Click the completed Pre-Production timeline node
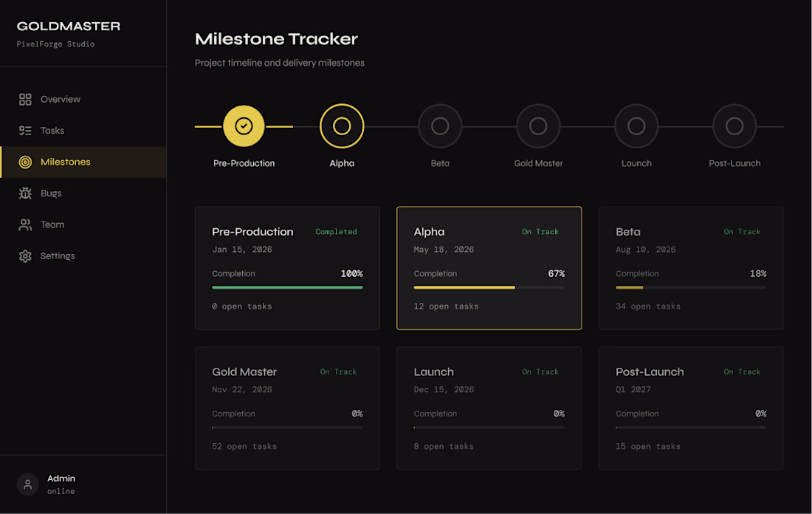The height and width of the screenshot is (514, 812). 244,126
